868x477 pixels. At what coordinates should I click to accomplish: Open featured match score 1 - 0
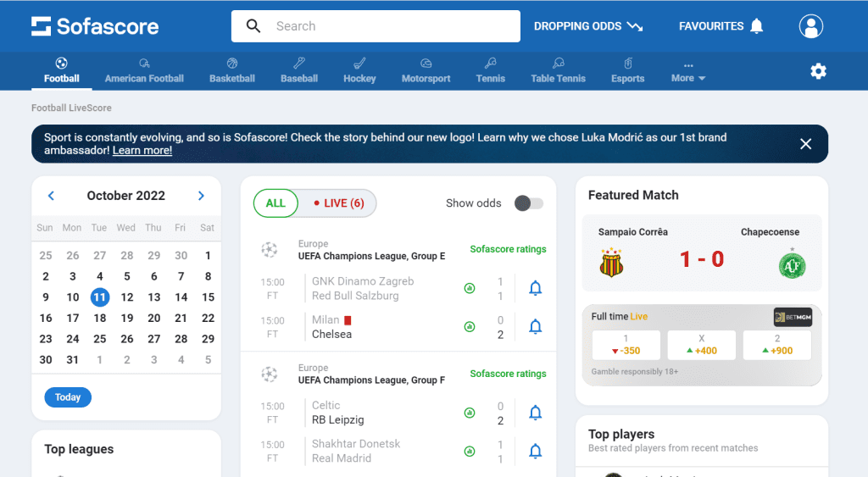701,259
